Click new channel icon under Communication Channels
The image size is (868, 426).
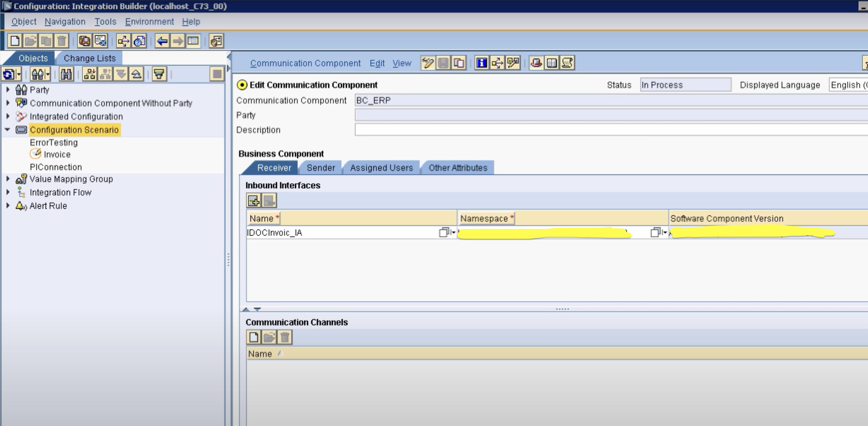(x=254, y=337)
